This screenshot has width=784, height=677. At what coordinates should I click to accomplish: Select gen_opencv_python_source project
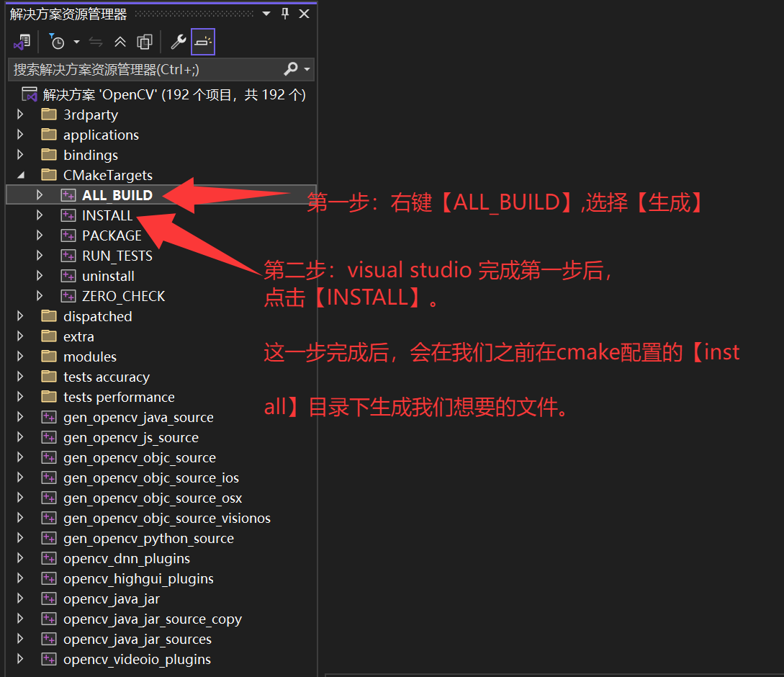(x=148, y=538)
